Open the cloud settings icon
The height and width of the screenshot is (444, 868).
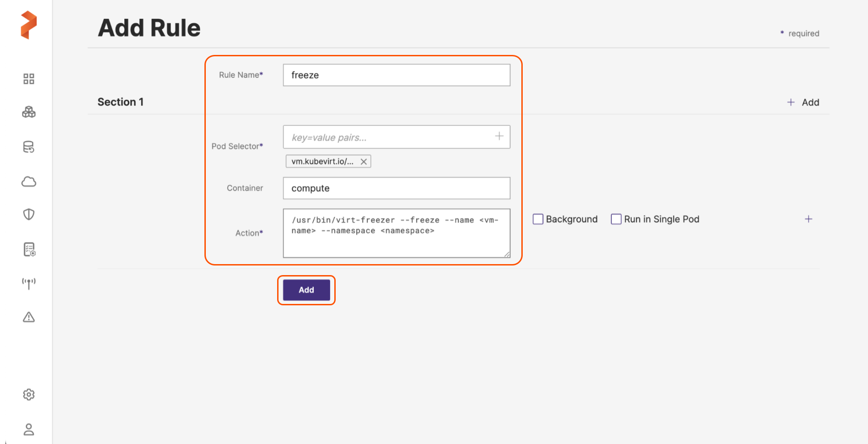29,182
